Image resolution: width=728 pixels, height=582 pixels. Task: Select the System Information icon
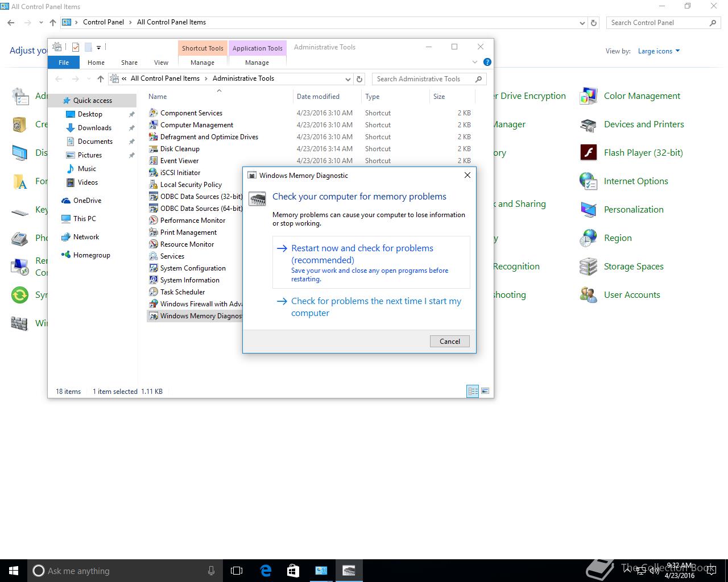pyautogui.click(x=153, y=280)
